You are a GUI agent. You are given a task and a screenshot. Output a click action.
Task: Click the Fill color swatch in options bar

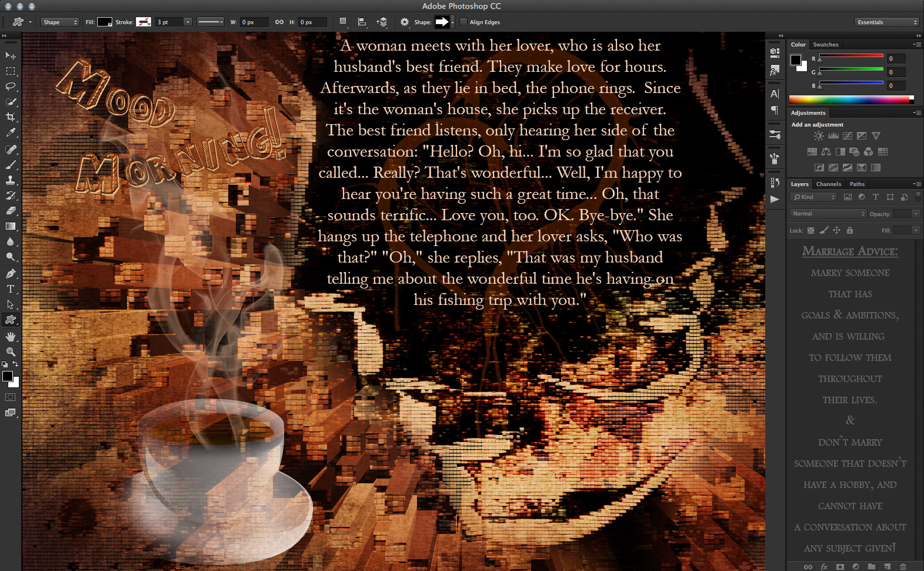pyautogui.click(x=105, y=22)
